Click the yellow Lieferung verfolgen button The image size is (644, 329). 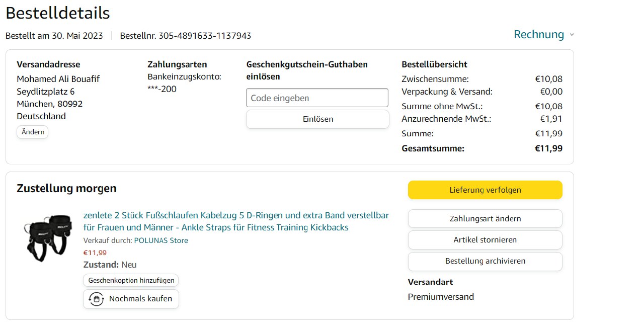click(x=485, y=190)
